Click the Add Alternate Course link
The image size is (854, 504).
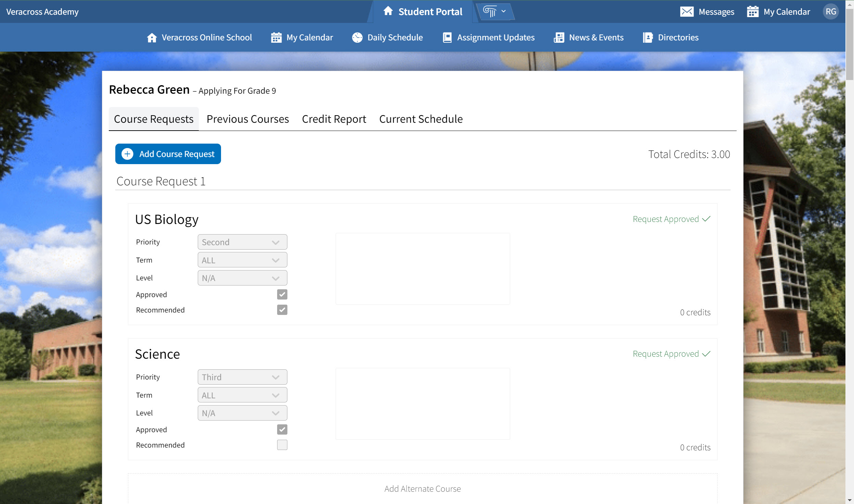(422, 489)
